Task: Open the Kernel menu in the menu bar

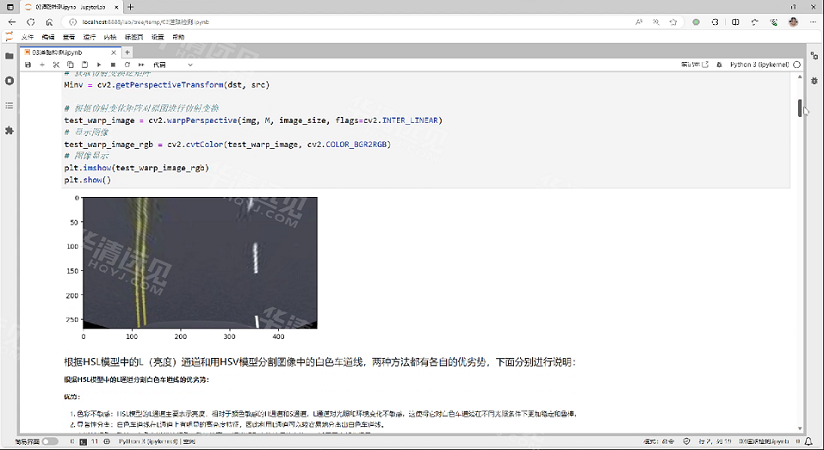Action: pyautogui.click(x=109, y=37)
